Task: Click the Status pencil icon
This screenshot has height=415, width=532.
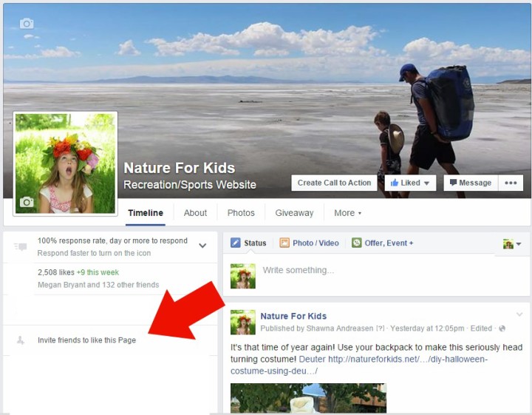Action: (236, 243)
